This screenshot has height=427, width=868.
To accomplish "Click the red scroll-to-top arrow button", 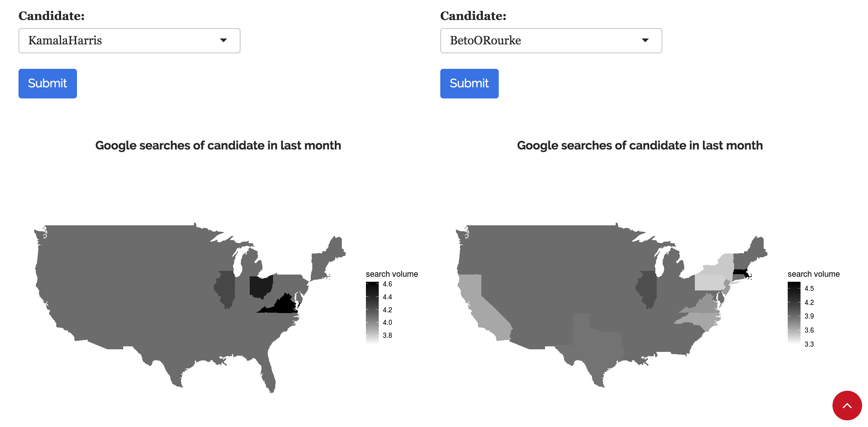I will [847, 406].
